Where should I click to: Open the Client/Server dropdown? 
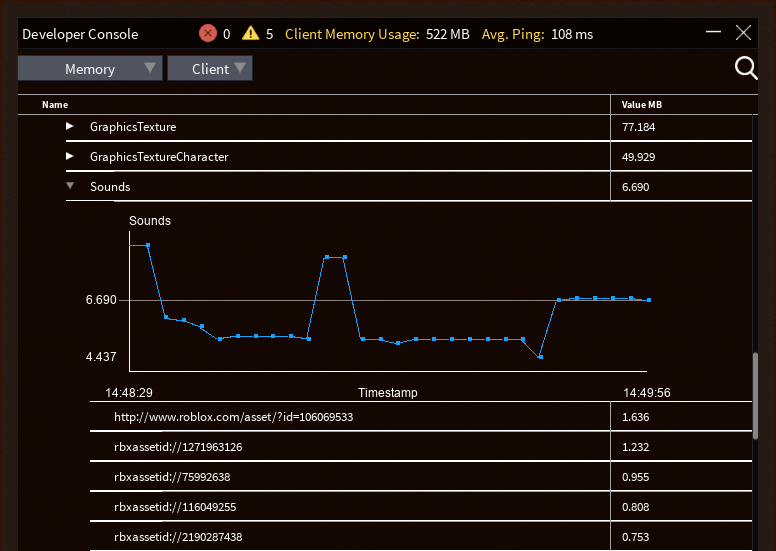(x=210, y=68)
